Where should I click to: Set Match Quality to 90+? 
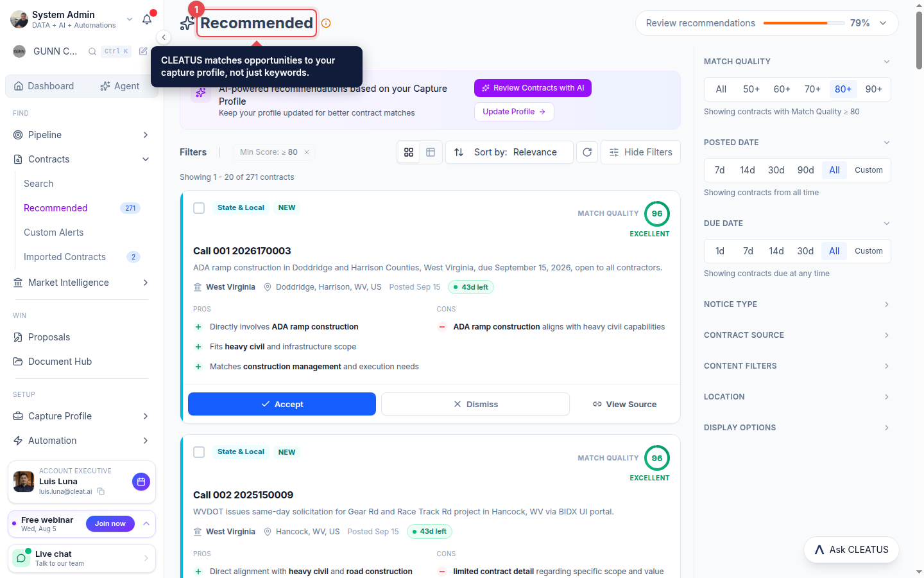pyautogui.click(x=873, y=89)
